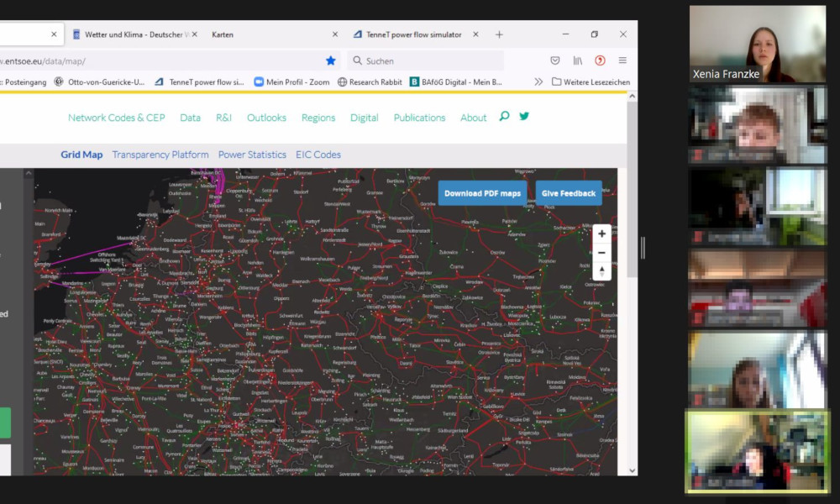Open the About menu
This screenshot has width=840, height=504.
(x=474, y=118)
